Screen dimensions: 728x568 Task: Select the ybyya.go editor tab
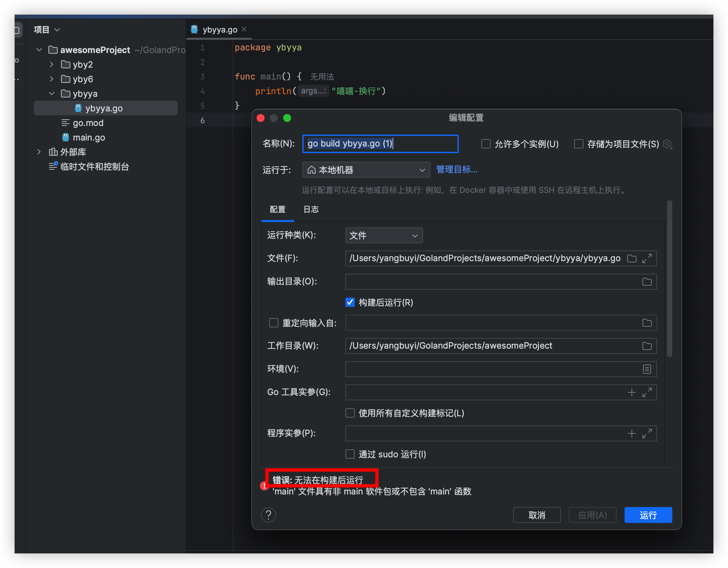(x=219, y=29)
